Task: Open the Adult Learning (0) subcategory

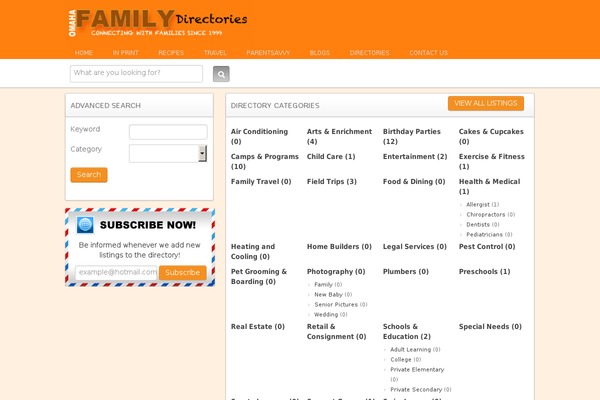Action: click(x=415, y=349)
